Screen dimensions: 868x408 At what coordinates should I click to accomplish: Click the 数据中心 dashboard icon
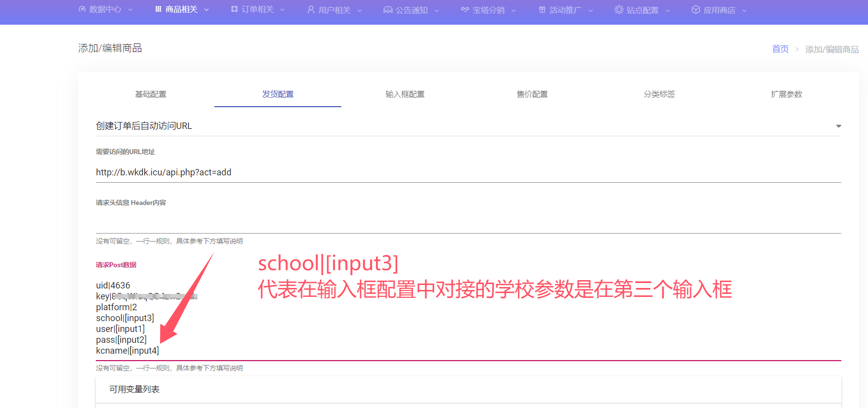82,9
